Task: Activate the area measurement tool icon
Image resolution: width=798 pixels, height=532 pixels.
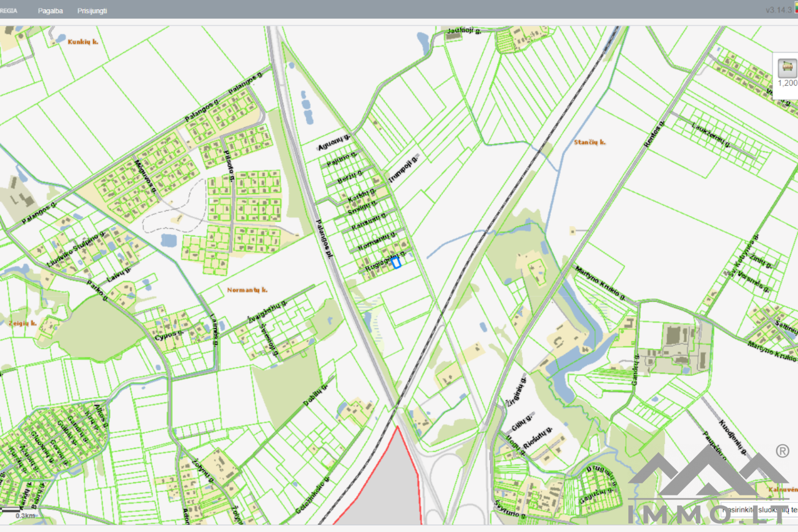Action: coord(787,67)
